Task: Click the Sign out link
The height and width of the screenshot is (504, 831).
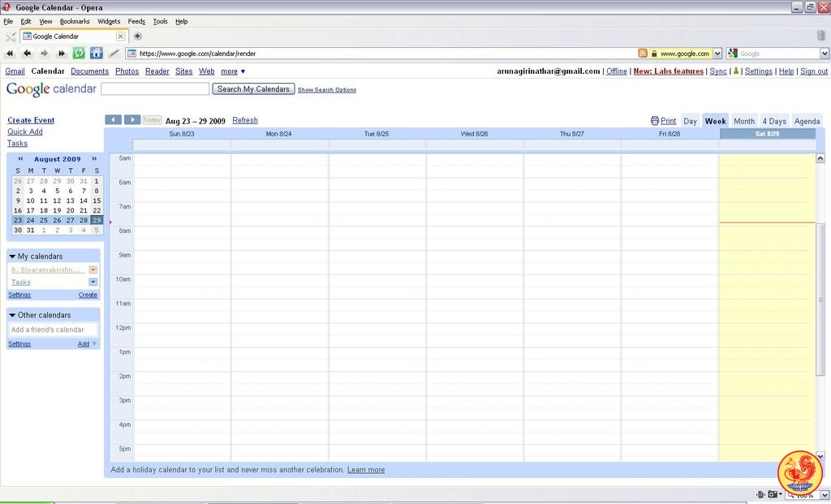Action: click(x=814, y=71)
